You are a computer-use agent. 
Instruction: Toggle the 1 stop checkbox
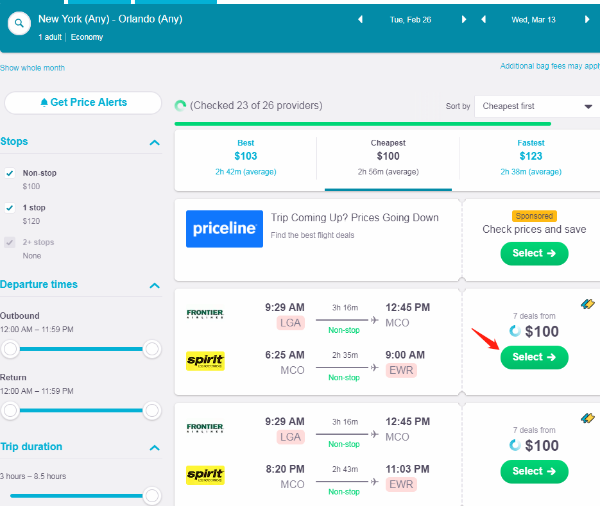[x=10, y=208]
